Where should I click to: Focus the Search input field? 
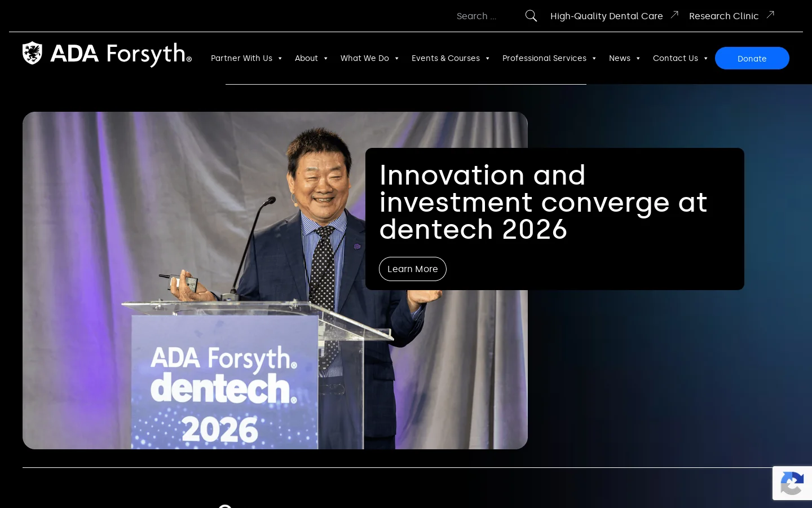[488, 16]
